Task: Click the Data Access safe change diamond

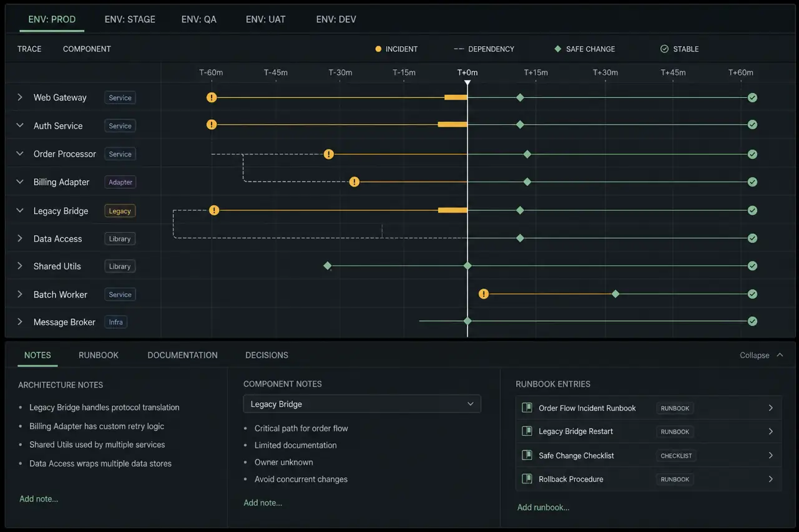Action: (520, 238)
